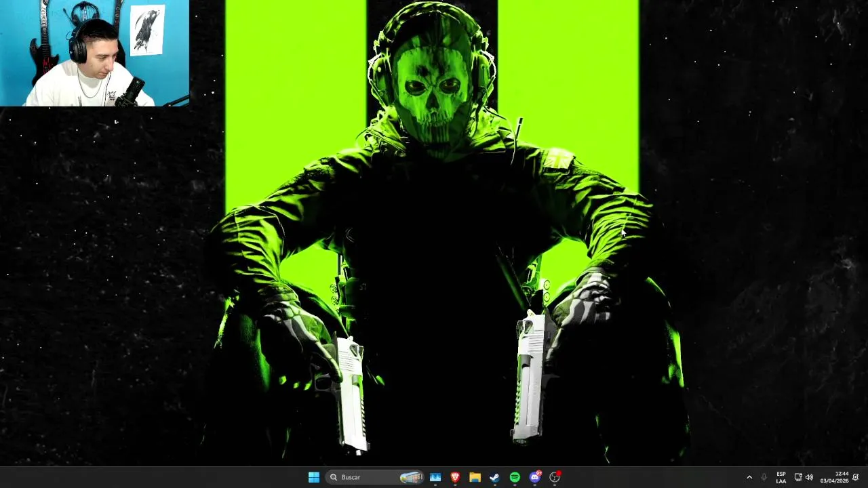
Task: Open the blue photo app in taskbar
Action: [x=435, y=477]
